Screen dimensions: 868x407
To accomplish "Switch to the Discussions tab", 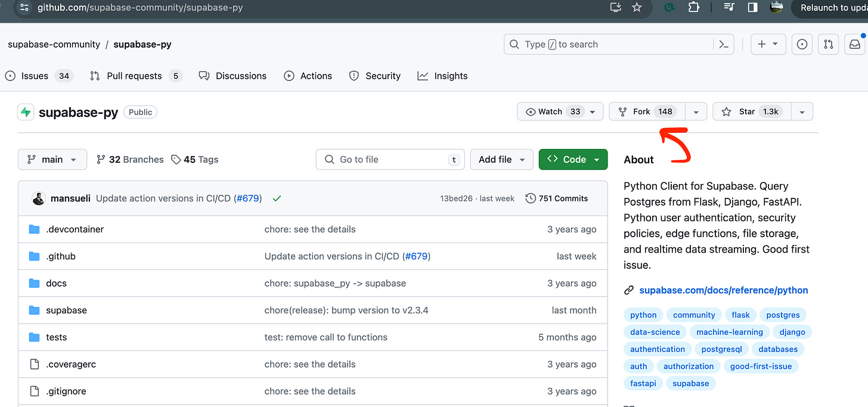I will tap(232, 76).
